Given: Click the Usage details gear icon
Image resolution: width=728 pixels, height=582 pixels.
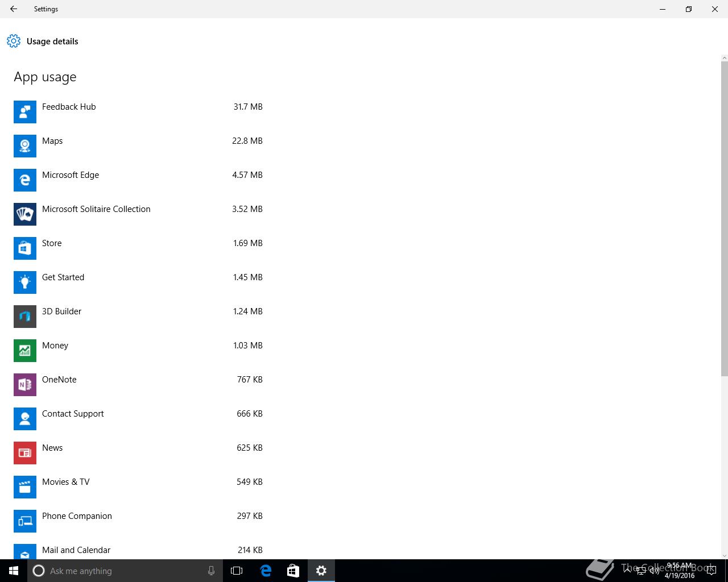Looking at the screenshot, I should click(14, 41).
